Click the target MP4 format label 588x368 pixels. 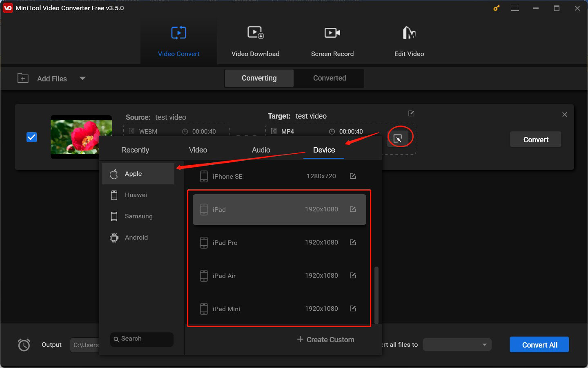point(287,131)
